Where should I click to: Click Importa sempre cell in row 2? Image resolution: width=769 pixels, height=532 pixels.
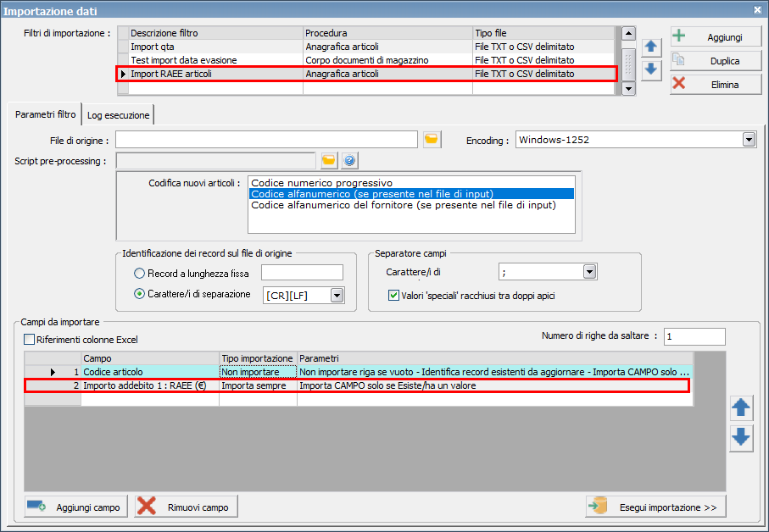point(258,385)
